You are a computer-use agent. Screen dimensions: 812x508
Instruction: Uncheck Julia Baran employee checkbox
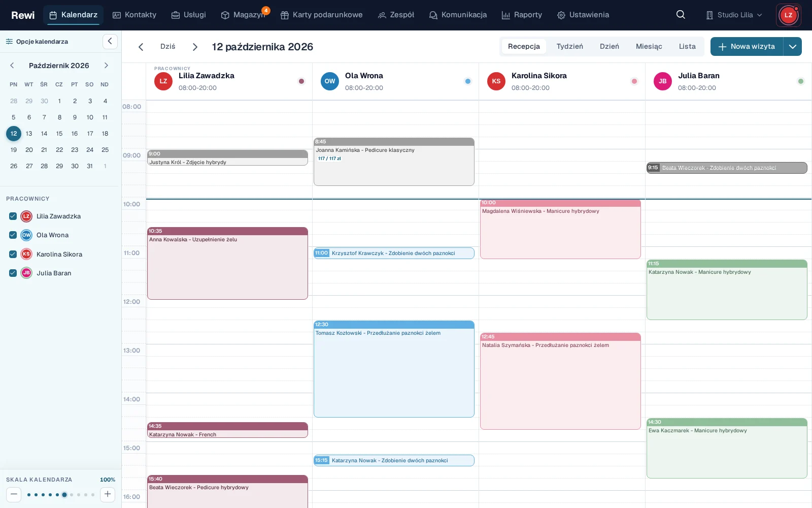13,273
